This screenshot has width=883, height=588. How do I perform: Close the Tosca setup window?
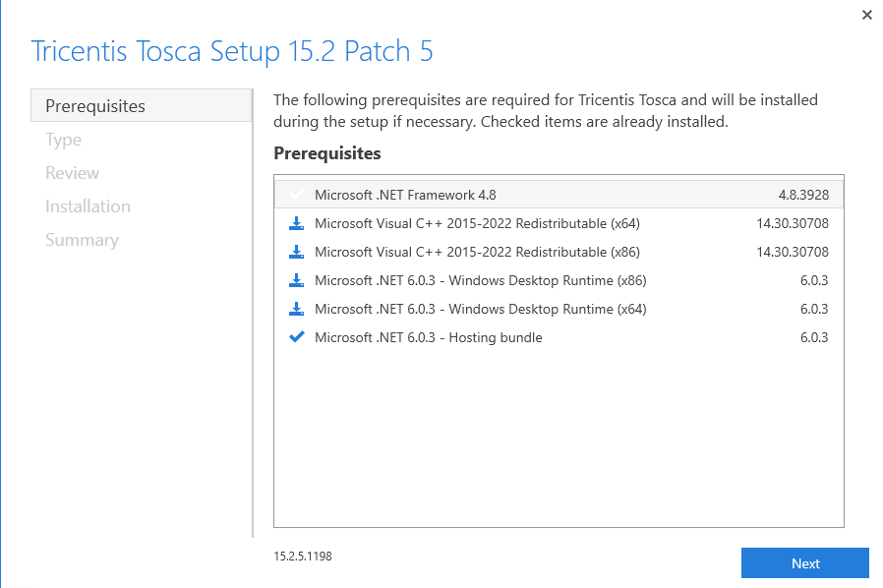tap(866, 15)
